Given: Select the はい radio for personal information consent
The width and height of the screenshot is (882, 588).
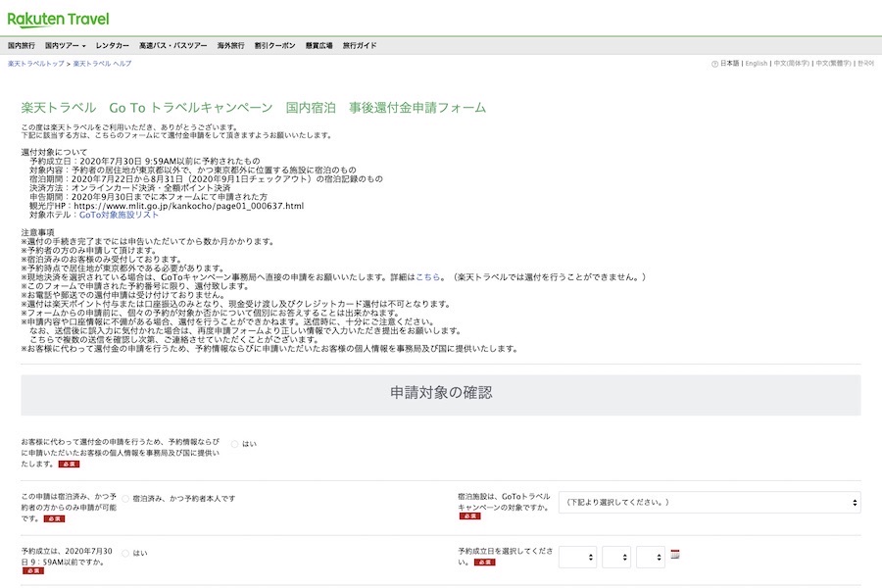Looking at the screenshot, I should [x=235, y=444].
